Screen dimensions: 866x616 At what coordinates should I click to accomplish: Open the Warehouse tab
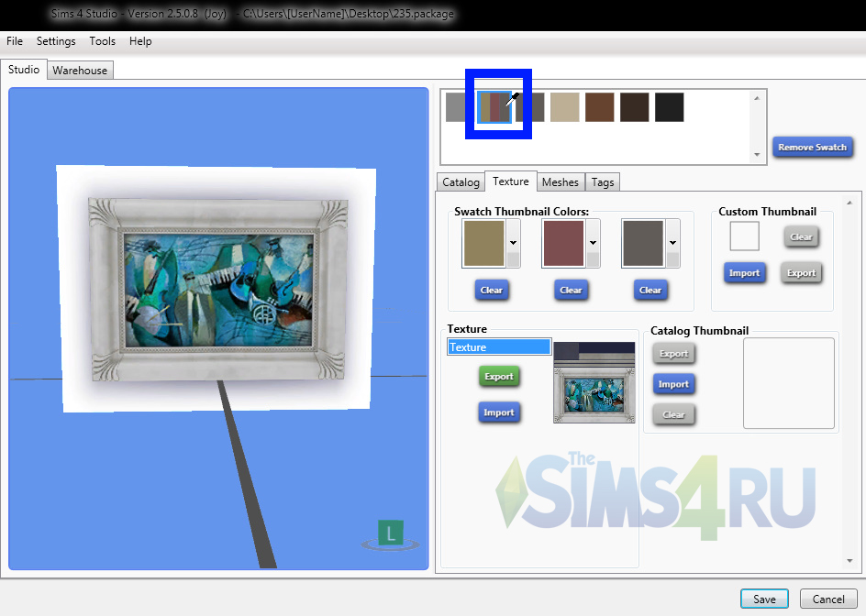point(80,71)
